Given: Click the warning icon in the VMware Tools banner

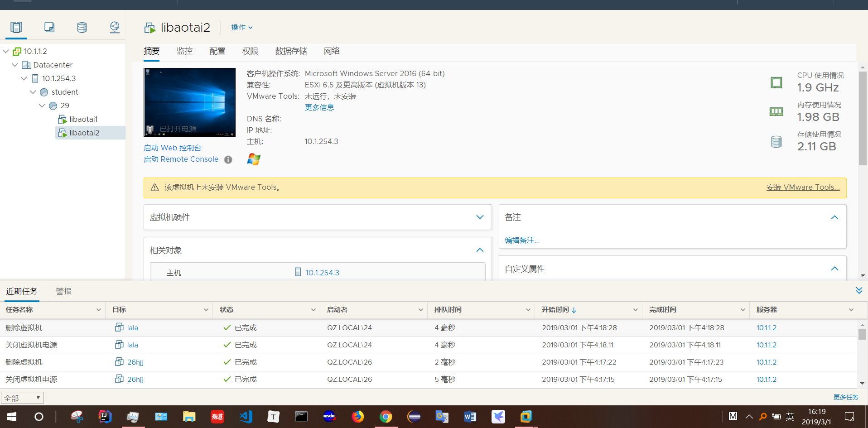Looking at the screenshot, I should pos(154,187).
